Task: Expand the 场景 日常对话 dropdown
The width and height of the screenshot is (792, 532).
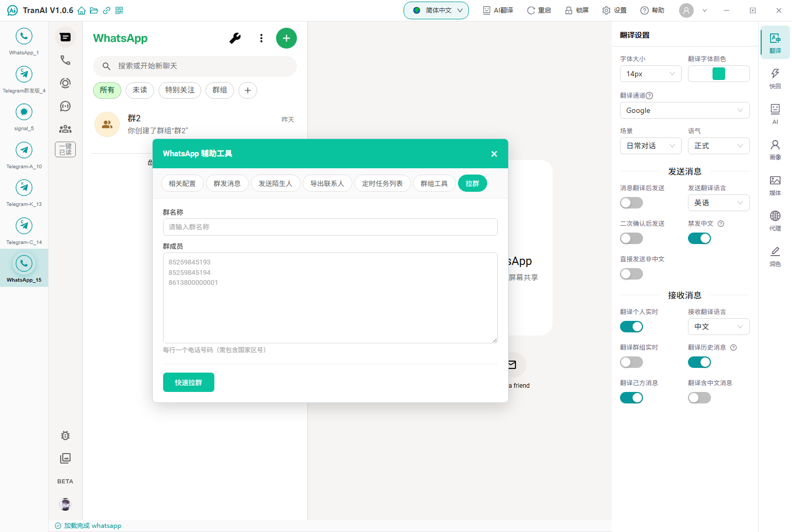Action: 651,146
